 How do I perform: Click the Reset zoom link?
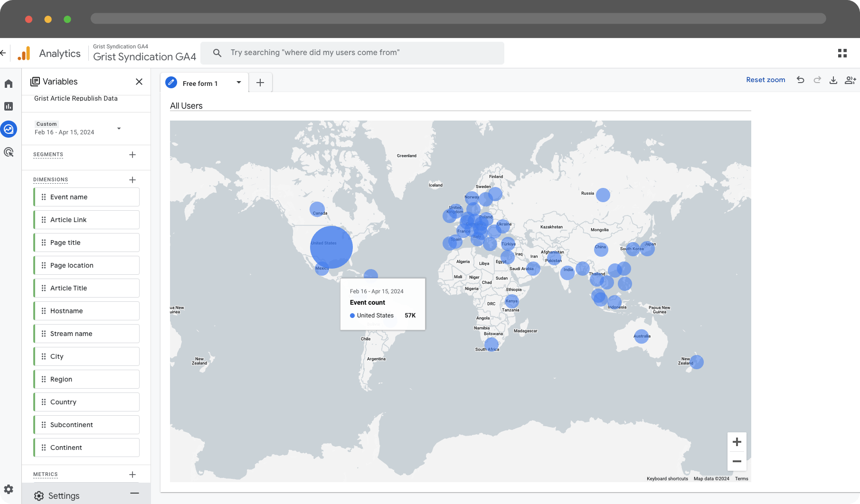(x=765, y=80)
